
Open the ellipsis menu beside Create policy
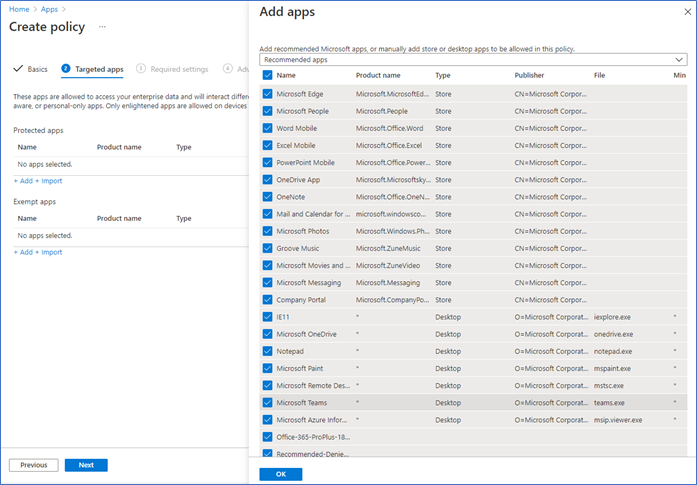(102, 27)
